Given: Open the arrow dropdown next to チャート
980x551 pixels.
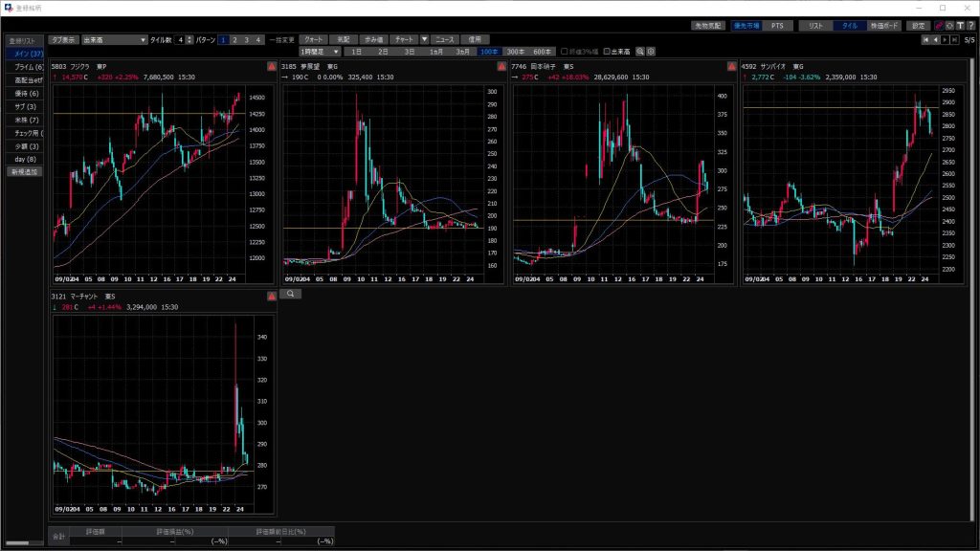Looking at the screenshot, I should pyautogui.click(x=424, y=40).
